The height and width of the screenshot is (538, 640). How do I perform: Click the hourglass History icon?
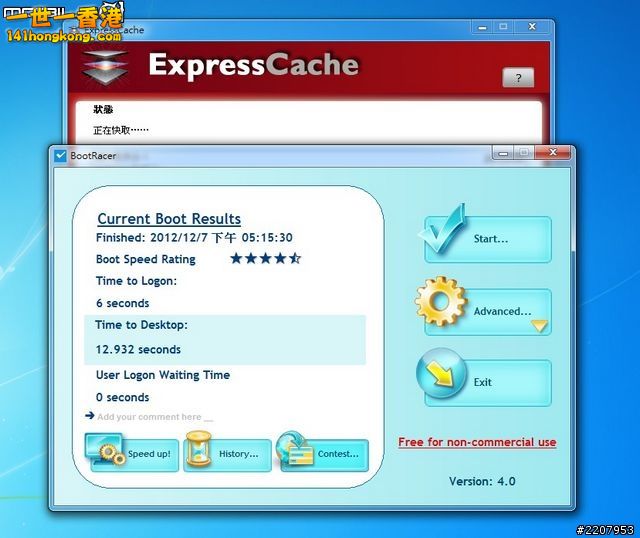(x=199, y=451)
